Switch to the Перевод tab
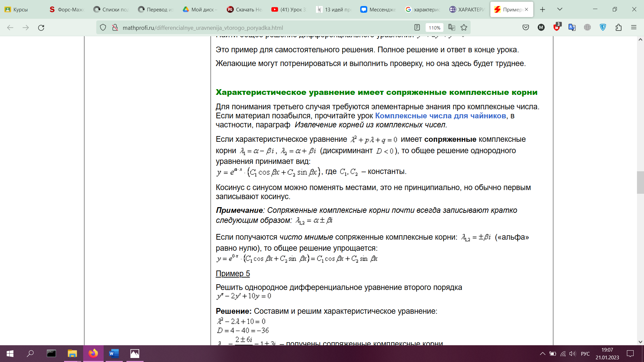 (156, 9)
